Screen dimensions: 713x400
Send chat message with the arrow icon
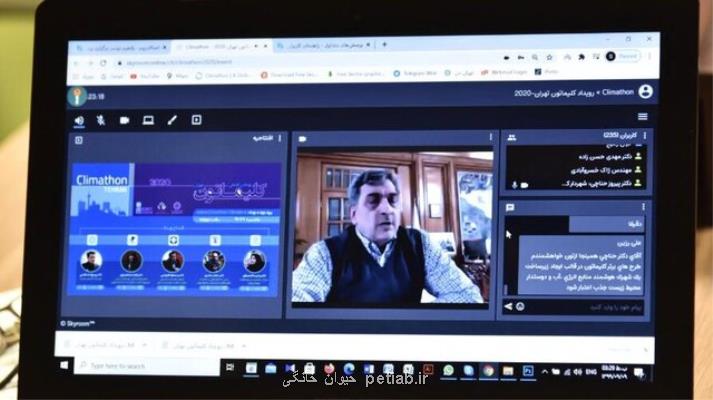[x=508, y=307]
